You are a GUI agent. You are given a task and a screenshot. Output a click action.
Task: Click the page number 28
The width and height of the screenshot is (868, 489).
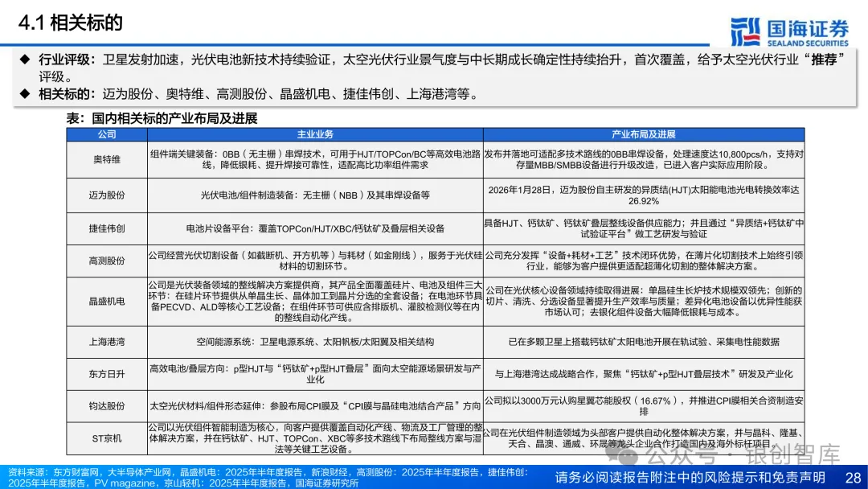[x=853, y=478]
